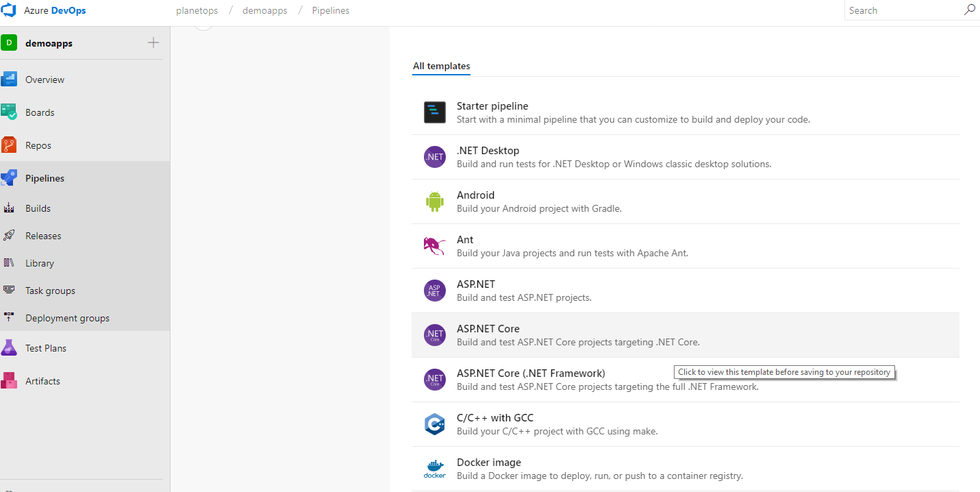Click the Pipelines breadcrumb link
The image size is (980, 492).
click(331, 11)
